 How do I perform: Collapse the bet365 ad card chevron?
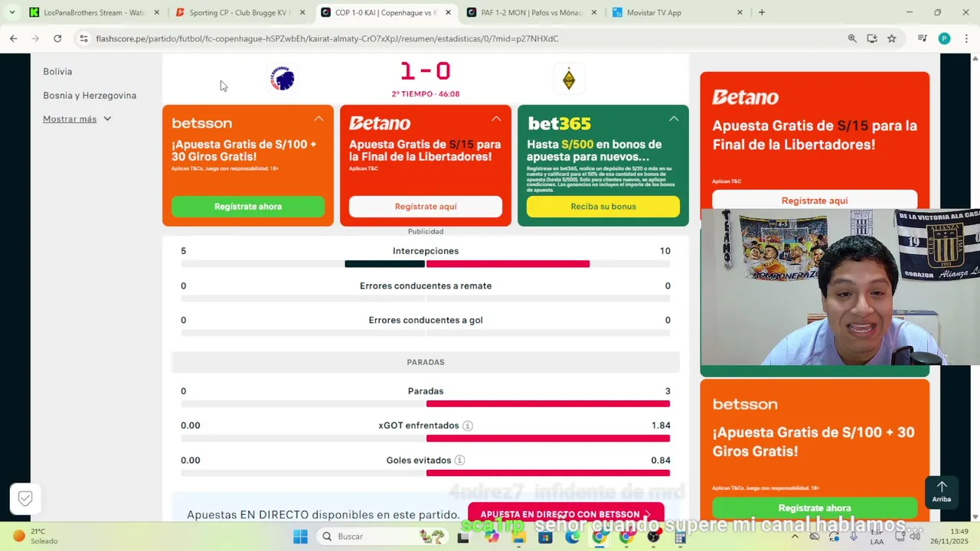[674, 119]
